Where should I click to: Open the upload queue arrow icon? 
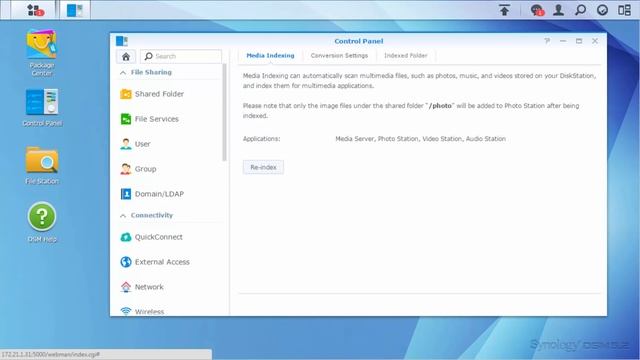[504, 10]
